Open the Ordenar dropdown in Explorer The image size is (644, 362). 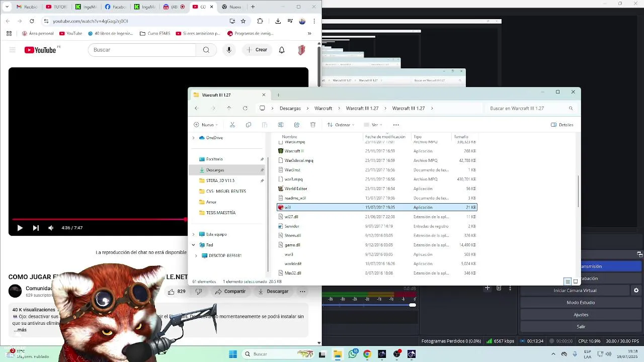[341, 125]
